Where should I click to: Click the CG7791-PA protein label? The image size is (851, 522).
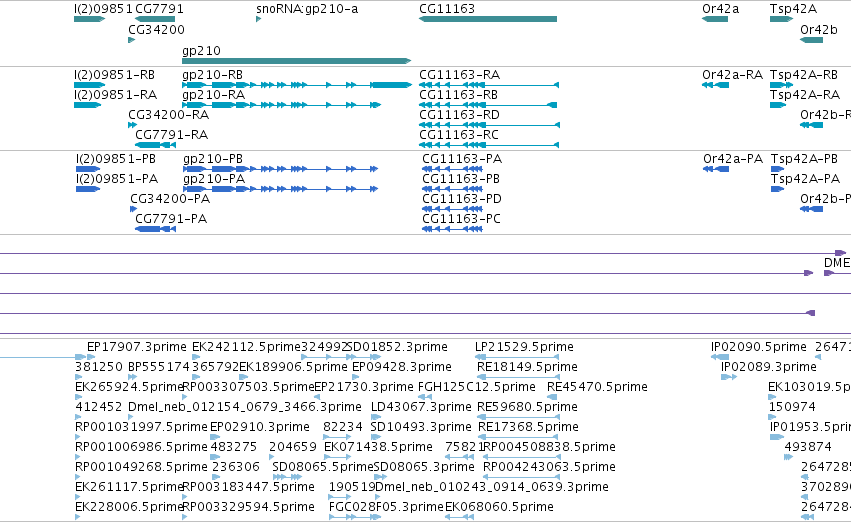171,219
